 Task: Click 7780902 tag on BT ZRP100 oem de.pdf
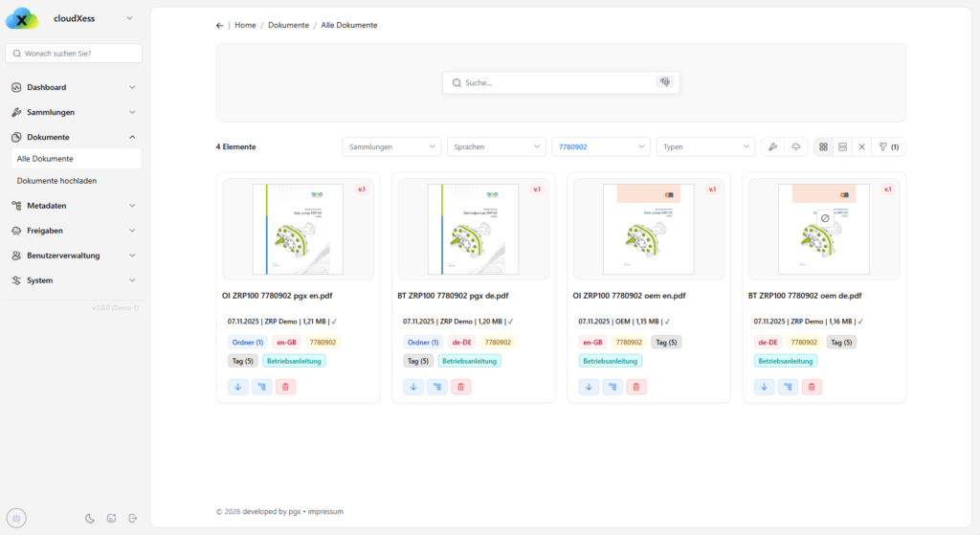804,343
